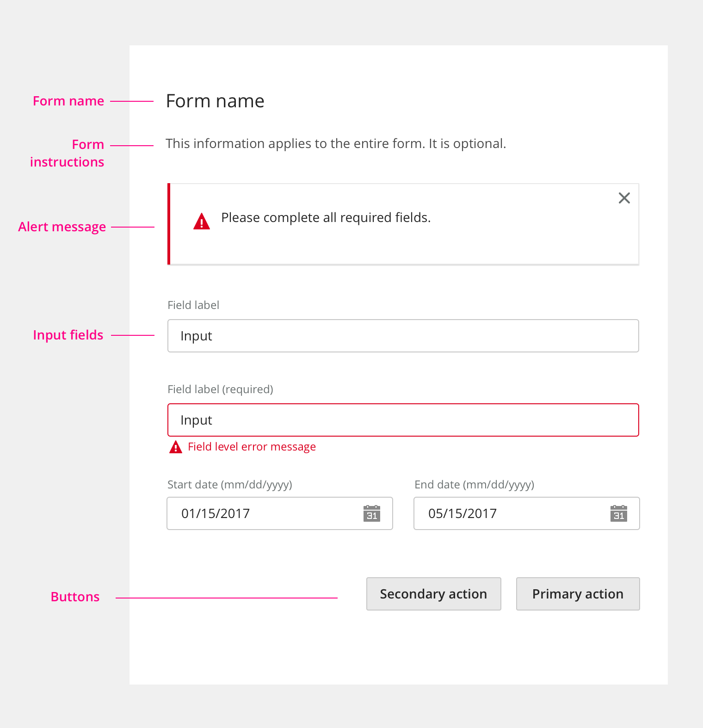Click the red "Field level error message" text
The height and width of the screenshot is (728, 703).
pos(252,447)
